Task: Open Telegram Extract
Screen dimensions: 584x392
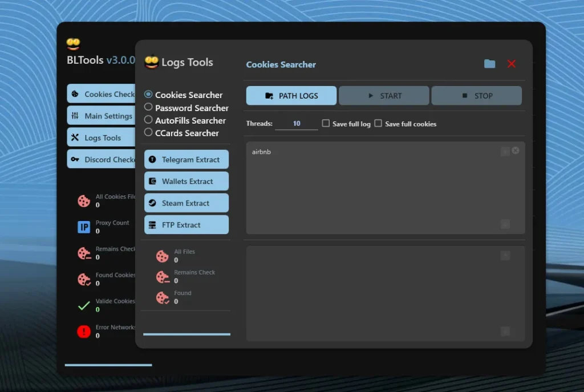Action: pos(186,159)
